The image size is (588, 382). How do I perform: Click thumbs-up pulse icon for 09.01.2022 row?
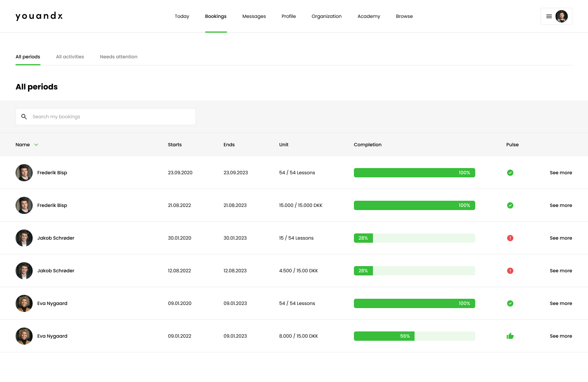tap(510, 336)
